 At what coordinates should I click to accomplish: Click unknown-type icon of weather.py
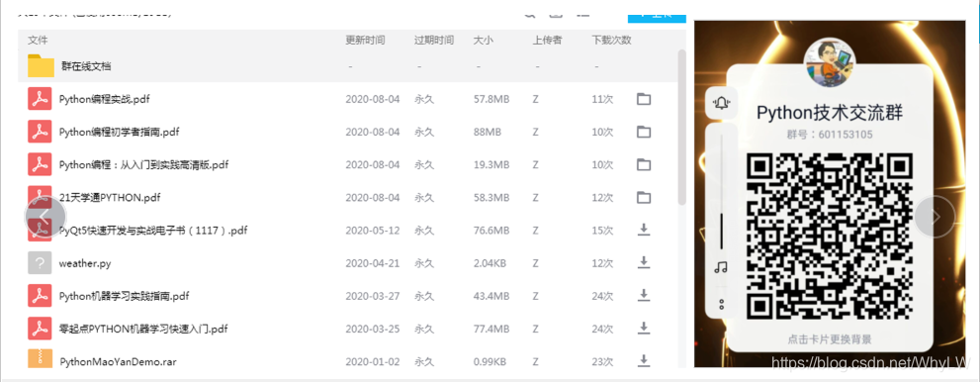40,263
